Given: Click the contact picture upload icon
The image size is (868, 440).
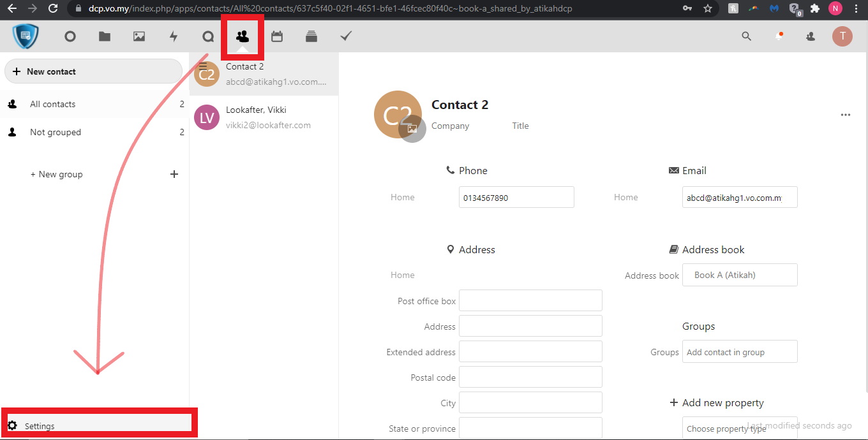Looking at the screenshot, I should 412,129.
